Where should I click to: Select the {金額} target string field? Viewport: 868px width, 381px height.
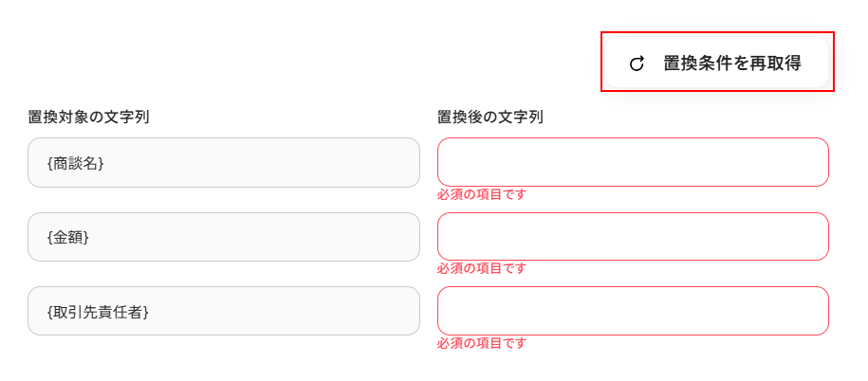click(x=224, y=237)
